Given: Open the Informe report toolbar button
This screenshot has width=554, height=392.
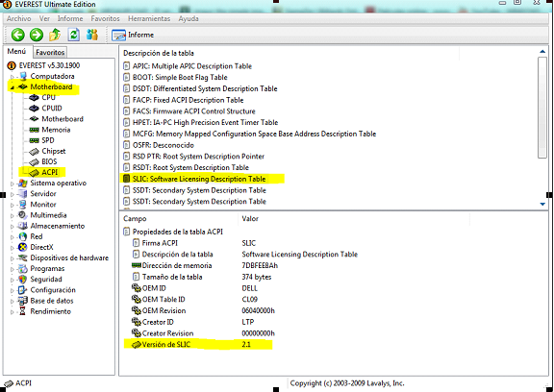Looking at the screenshot, I should (x=133, y=35).
